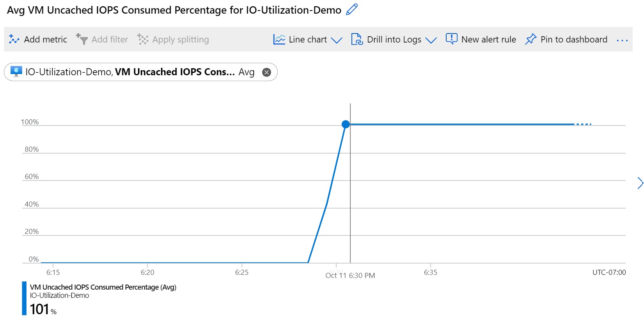644x322 pixels.
Task: Click the monitor icon in the metric pill
Action: click(16, 72)
